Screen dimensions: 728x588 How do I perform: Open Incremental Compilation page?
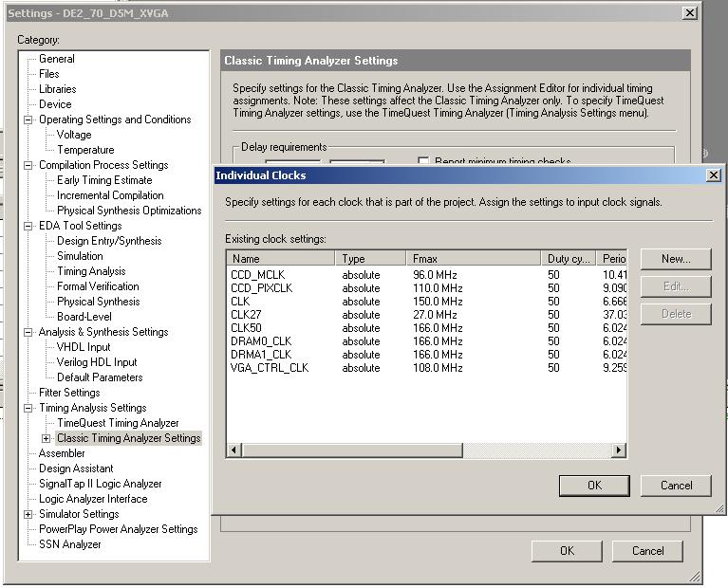[x=110, y=195]
